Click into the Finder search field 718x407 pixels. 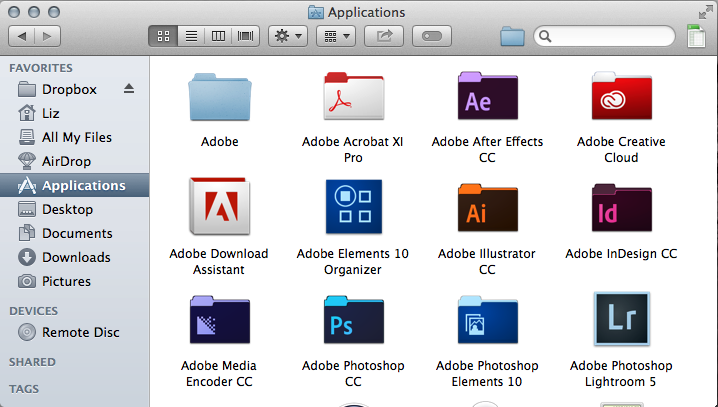pos(604,36)
